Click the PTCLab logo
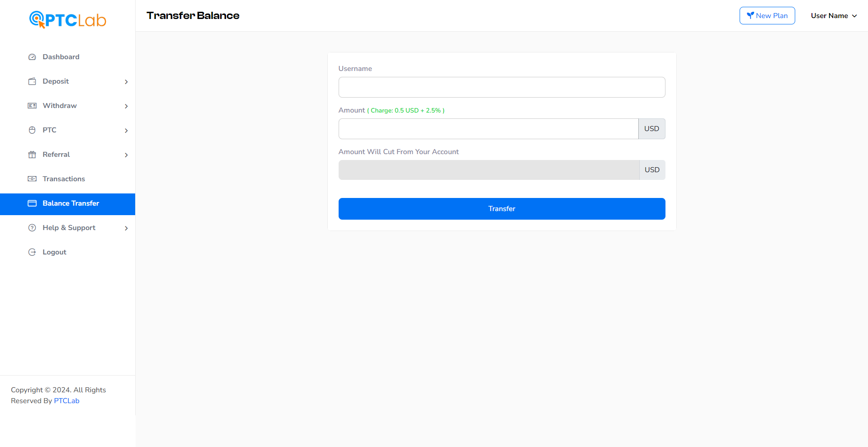 [67, 19]
